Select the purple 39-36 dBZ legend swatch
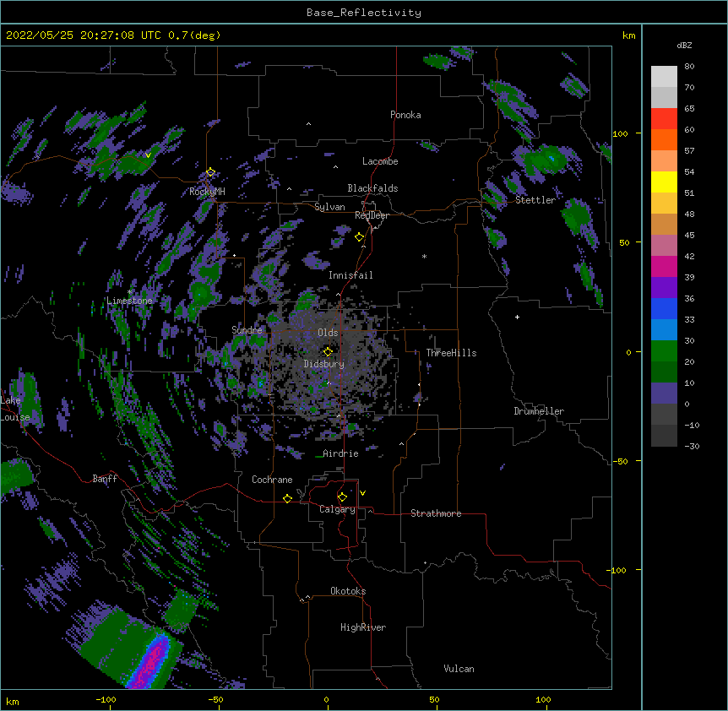Viewport: 728px width, 711px height. click(664, 288)
